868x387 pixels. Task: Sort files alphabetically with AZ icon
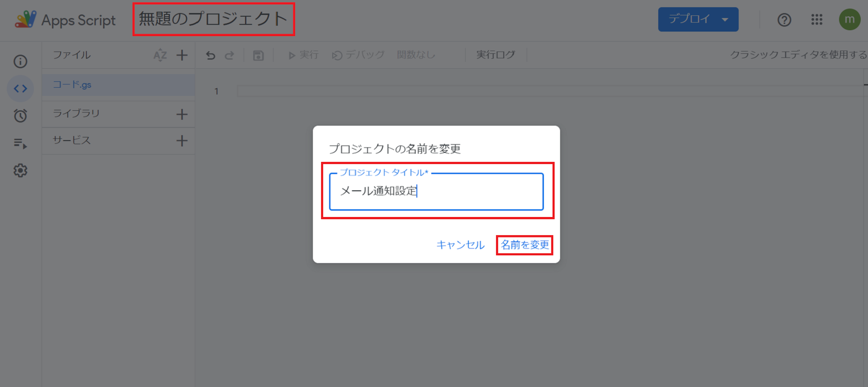(160, 55)
